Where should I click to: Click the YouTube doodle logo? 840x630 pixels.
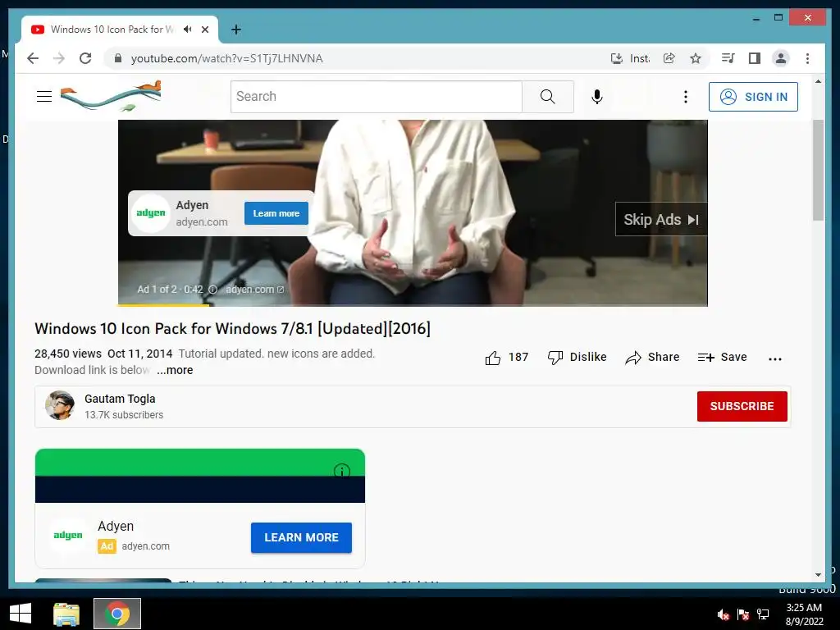(x=111, y=97)
